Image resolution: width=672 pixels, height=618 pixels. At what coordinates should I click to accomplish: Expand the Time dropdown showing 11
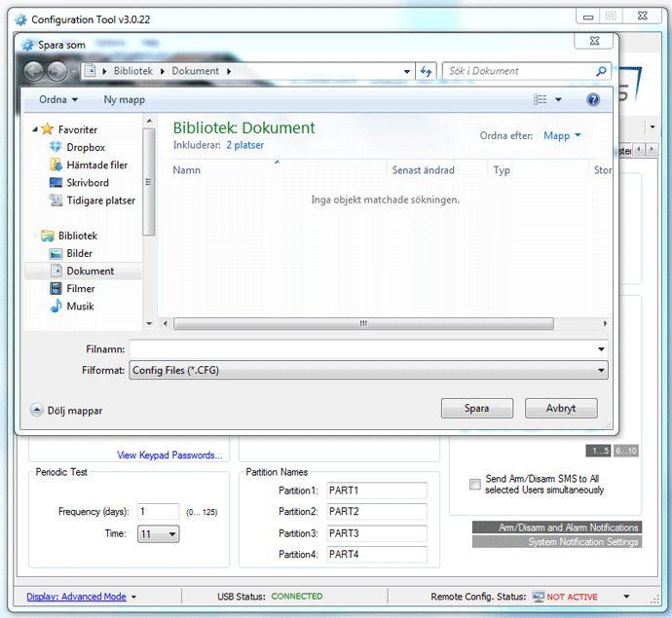(159, 534)
